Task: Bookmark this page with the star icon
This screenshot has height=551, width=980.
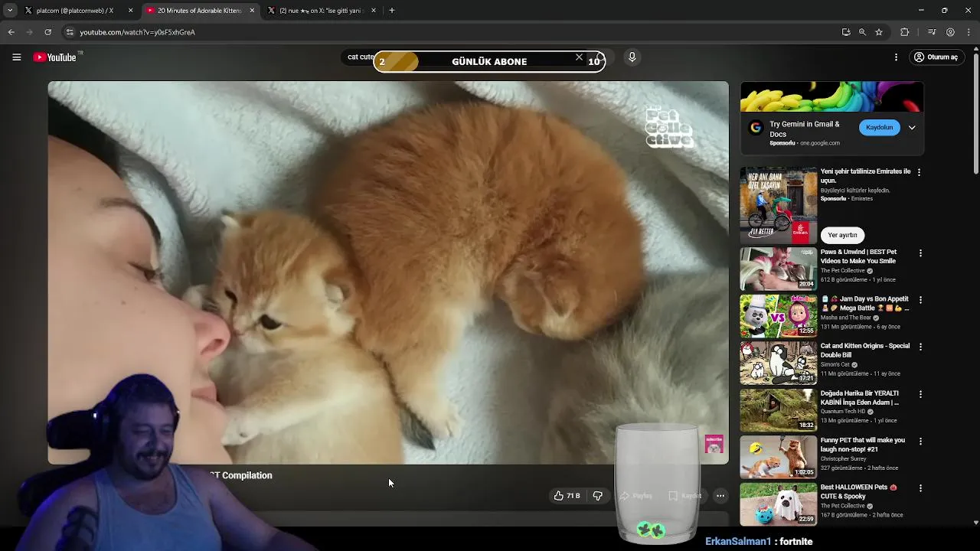Action: (x=879, y=32)
